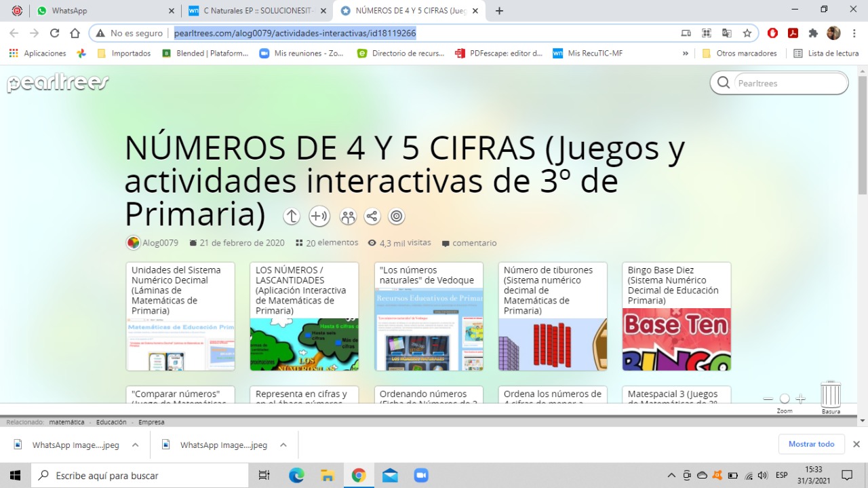
Task: Click the Pearltrees logo
Action: tap(58, 83)
